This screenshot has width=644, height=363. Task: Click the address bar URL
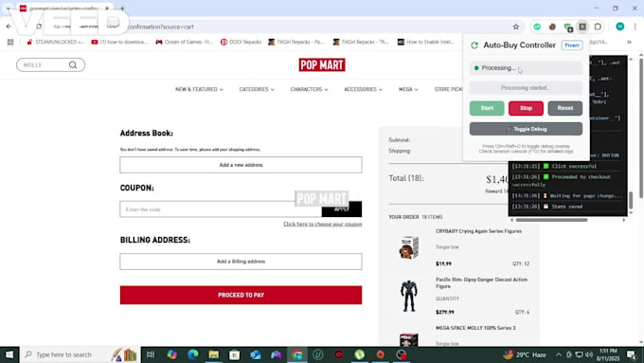(x=160, y=27)
